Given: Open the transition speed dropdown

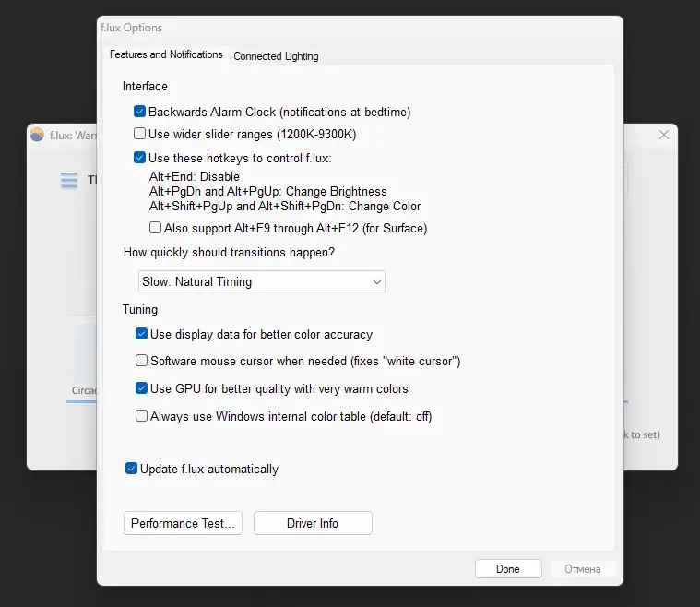Looking at the screenshot, I should pyautogui.click(x=262, y=282).
